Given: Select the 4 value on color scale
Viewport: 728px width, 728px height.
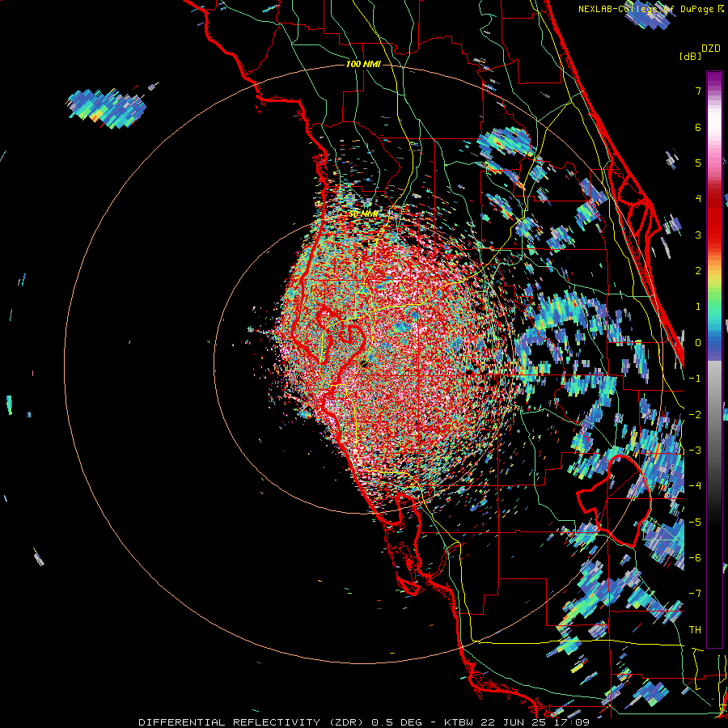Looking at the screenshot, I should click(x=698, y=199).
